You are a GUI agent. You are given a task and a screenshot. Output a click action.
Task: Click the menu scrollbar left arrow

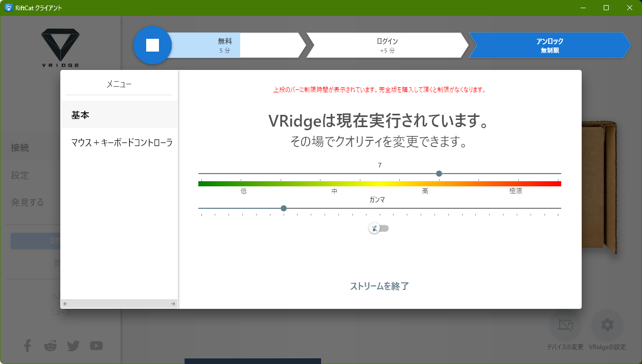click(65, 304)
